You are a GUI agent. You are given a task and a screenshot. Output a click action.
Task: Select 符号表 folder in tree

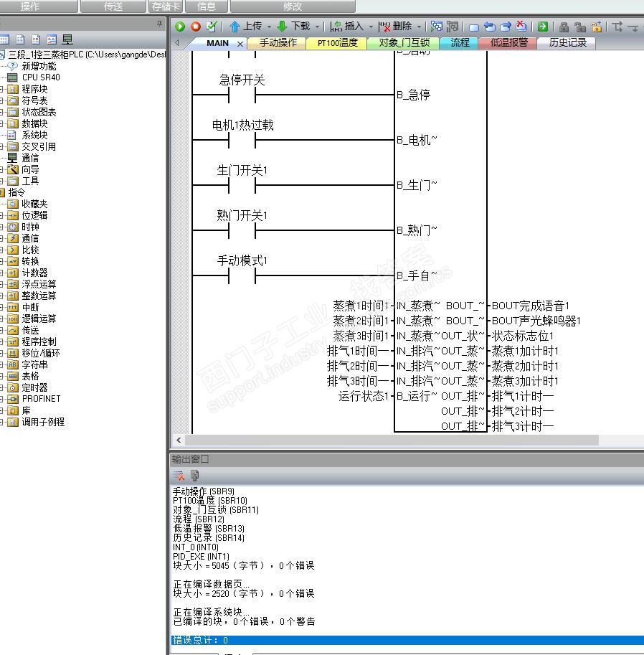[34, 100]
